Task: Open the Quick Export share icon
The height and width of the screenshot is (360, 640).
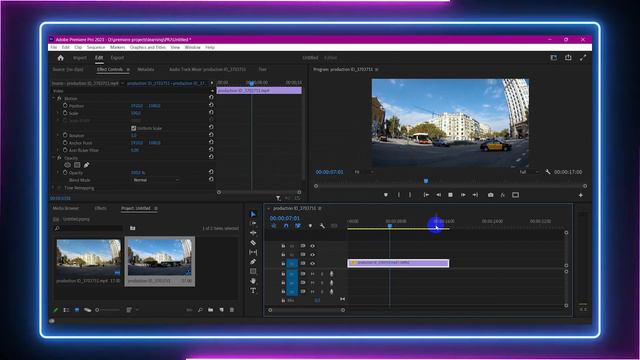Action: [x=568, y=58]
